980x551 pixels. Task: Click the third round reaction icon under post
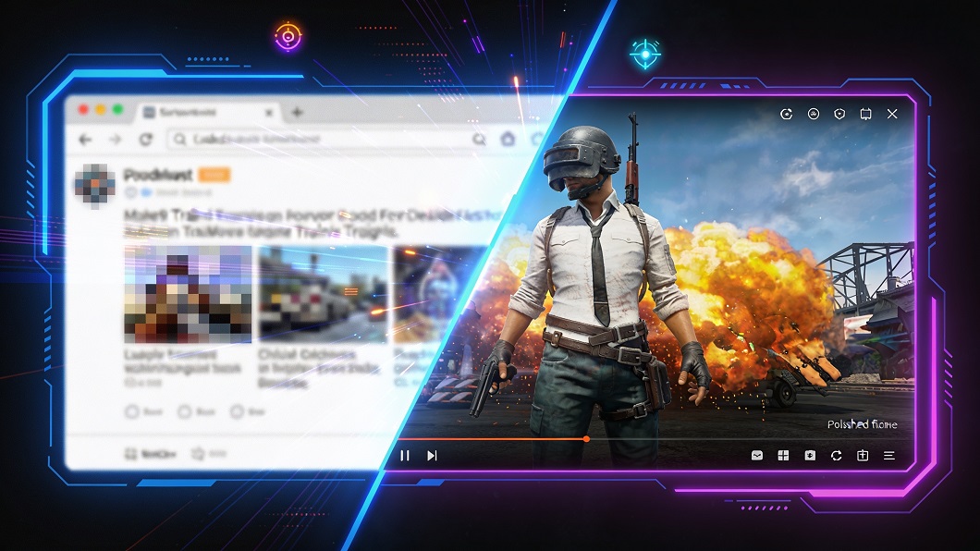pyautogui.click(x=237, y=411)
